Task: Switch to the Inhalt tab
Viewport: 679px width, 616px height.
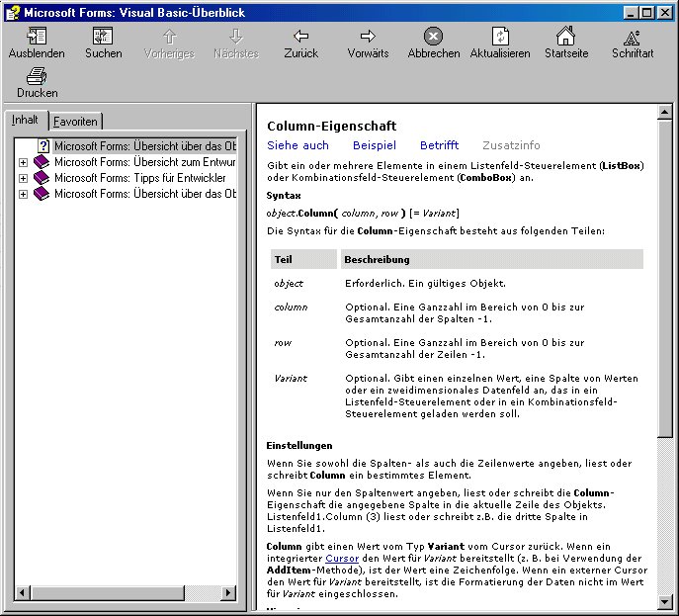Action: click(25, 120)
